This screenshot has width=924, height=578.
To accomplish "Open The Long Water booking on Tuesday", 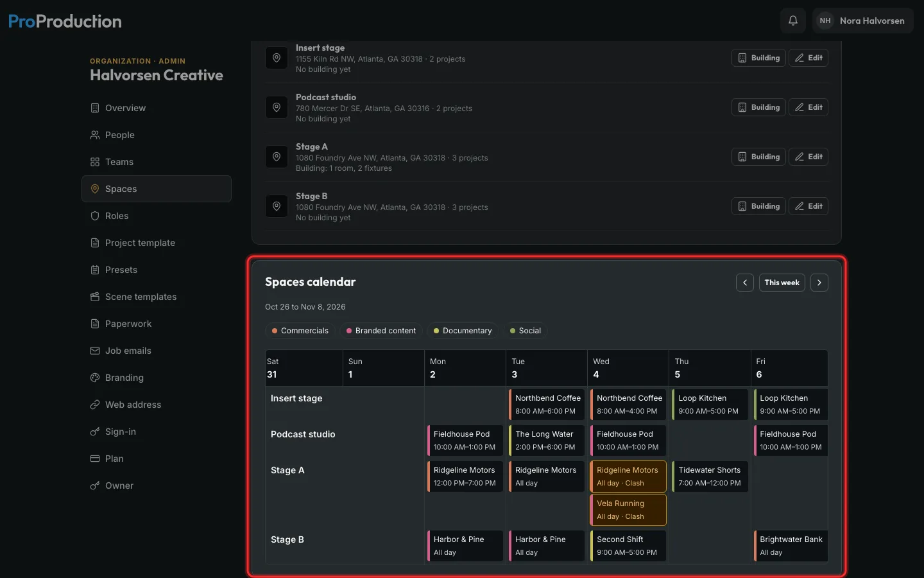I will 547,441.
